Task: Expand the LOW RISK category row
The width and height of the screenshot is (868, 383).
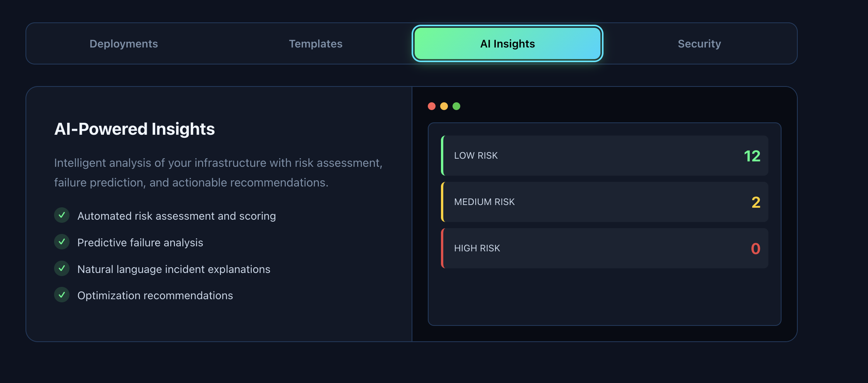Action: click(605, 156)
